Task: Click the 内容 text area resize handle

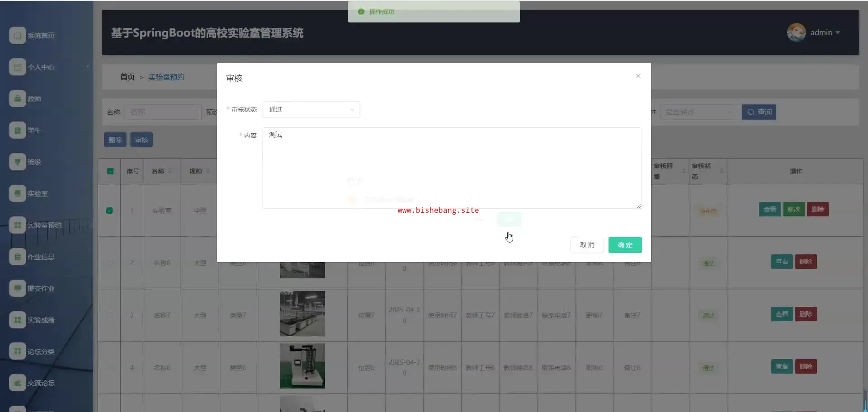Action: 639,206
